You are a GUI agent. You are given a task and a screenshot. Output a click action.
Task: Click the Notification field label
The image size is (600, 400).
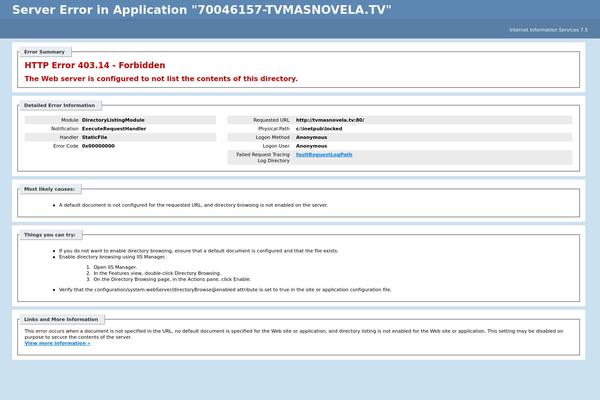click(x=65, y=129)
